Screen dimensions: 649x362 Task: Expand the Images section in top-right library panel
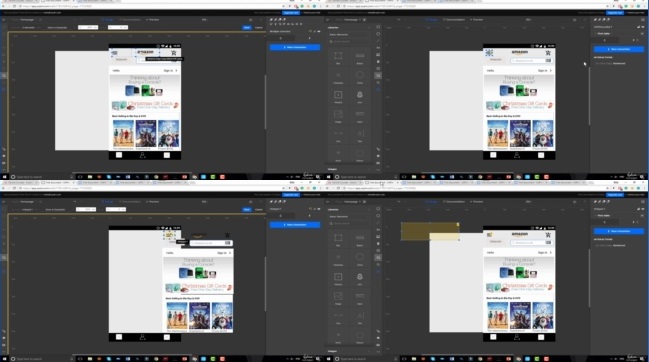[332, 169]
